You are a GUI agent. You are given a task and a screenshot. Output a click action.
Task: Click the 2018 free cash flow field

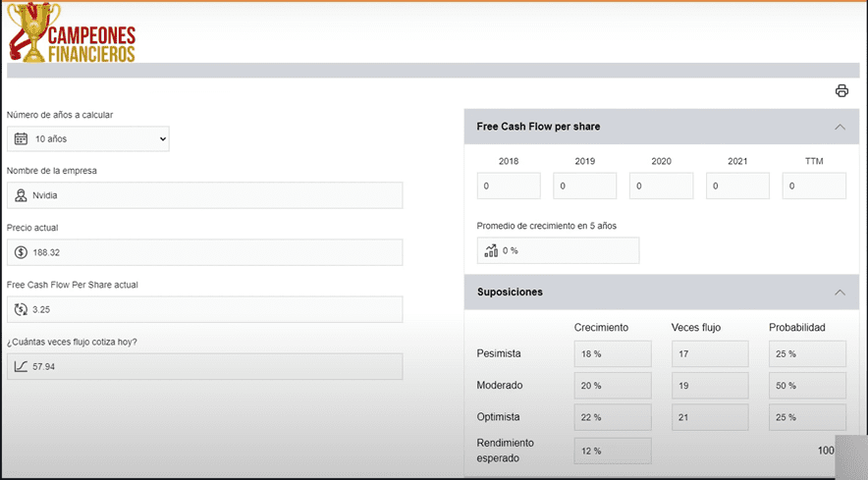pyautogui.click(x=509, y=186)
